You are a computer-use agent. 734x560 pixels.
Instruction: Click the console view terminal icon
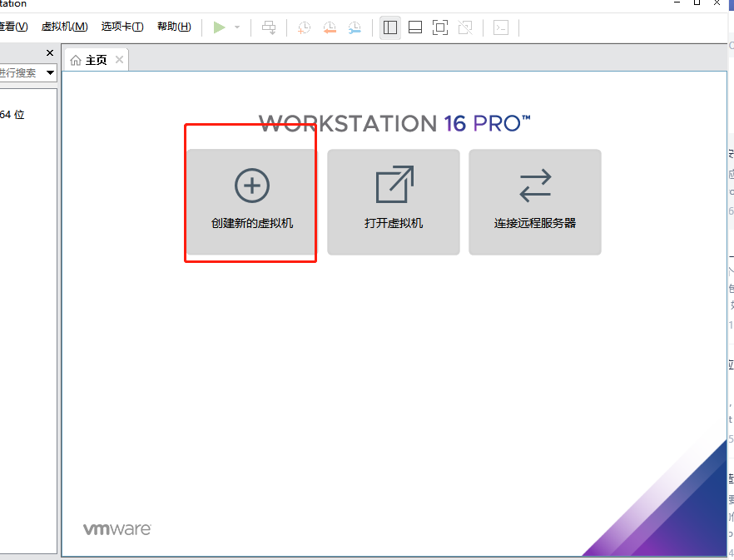click(501, 27)
